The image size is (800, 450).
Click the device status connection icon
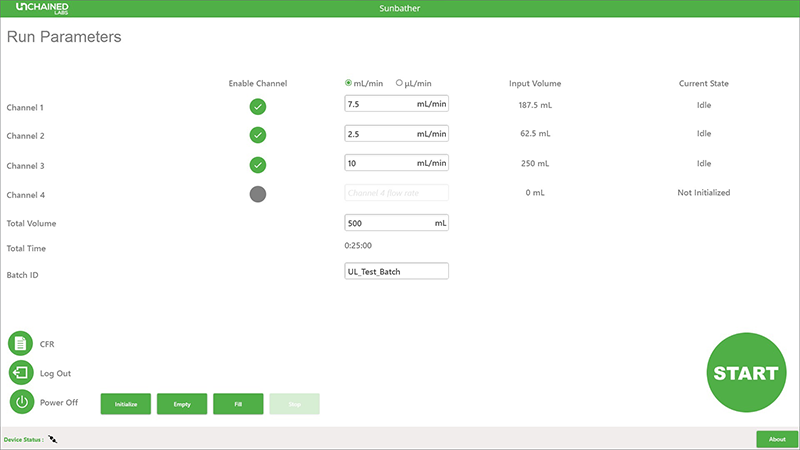pyautogui.click(x=53, y=439)
